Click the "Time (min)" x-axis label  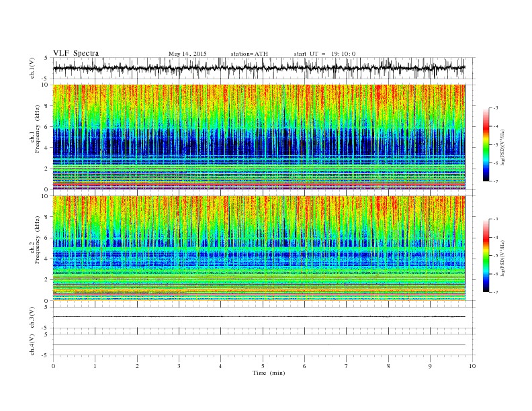pos(269,373)
